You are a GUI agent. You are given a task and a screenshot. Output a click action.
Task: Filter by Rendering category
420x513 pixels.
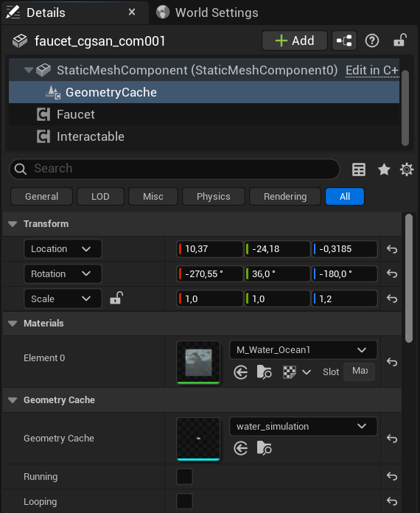pos(285,196)
